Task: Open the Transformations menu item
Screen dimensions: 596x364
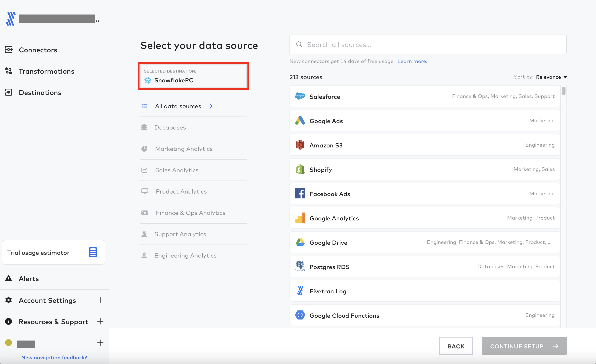Action: coord(47,71)
